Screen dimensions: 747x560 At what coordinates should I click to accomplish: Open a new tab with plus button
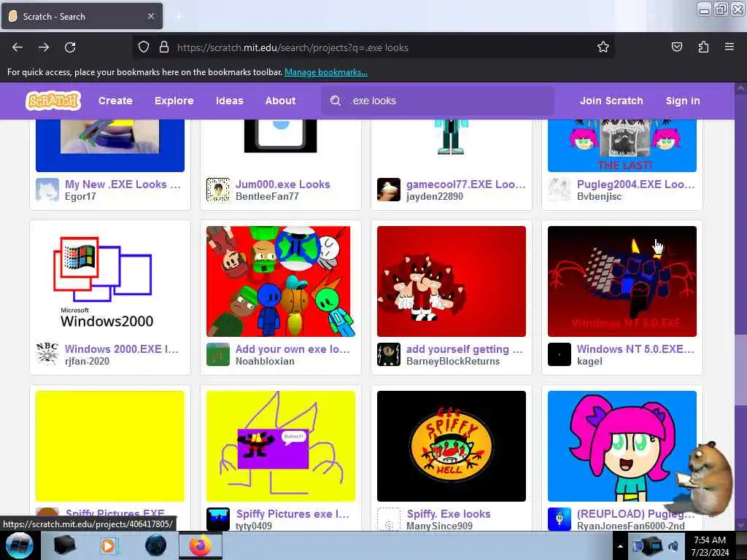point(178,16)
